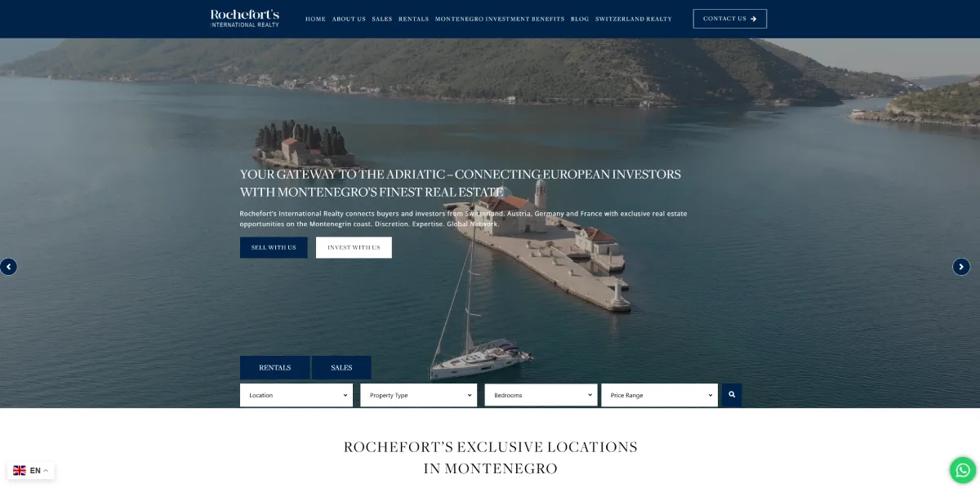Open Montenegro Investment Benefits menu item
Image resolution: width=980 pixels, height=488 pixels.
[500, 19]
